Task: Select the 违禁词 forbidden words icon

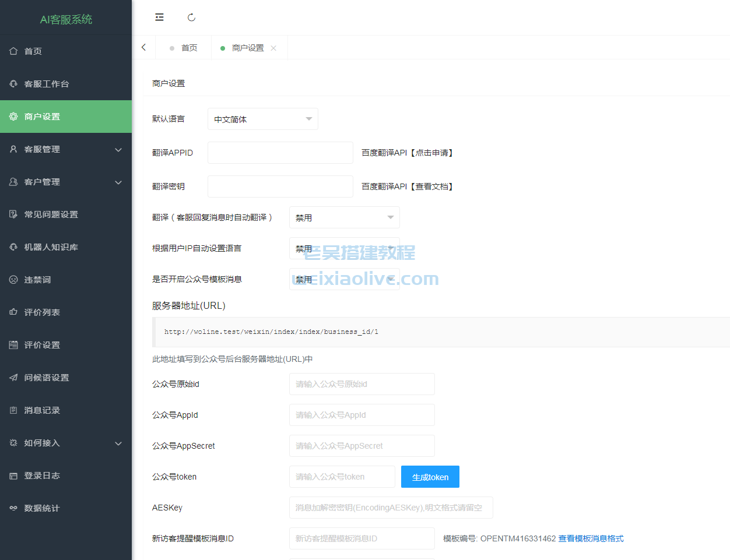Action: [x=13, y=280]
